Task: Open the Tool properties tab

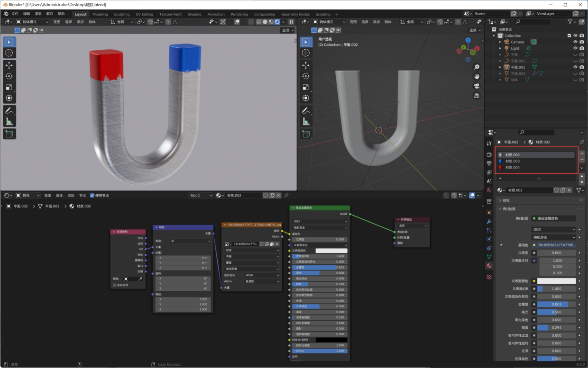Action: [x=489, y=143]
